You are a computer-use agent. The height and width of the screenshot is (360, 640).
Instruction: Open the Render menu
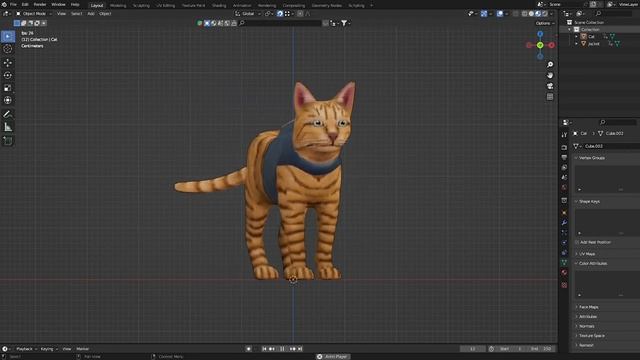point(40,4)
